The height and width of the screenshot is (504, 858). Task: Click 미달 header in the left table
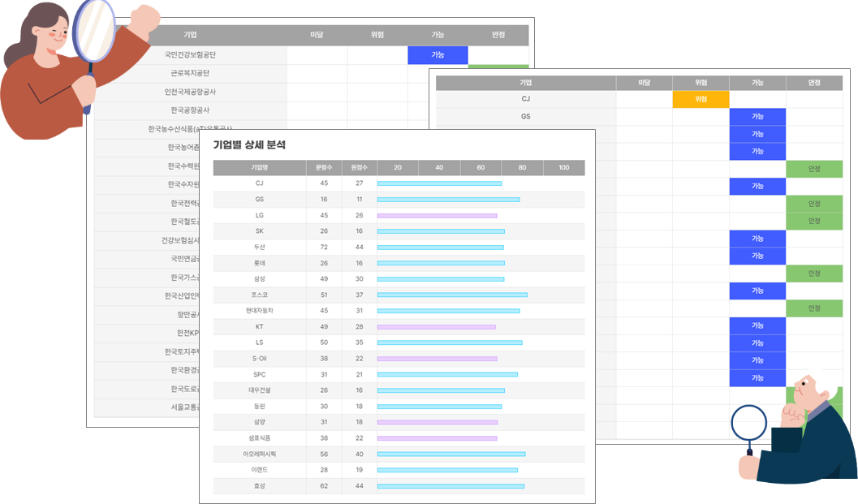pos(317,34)
